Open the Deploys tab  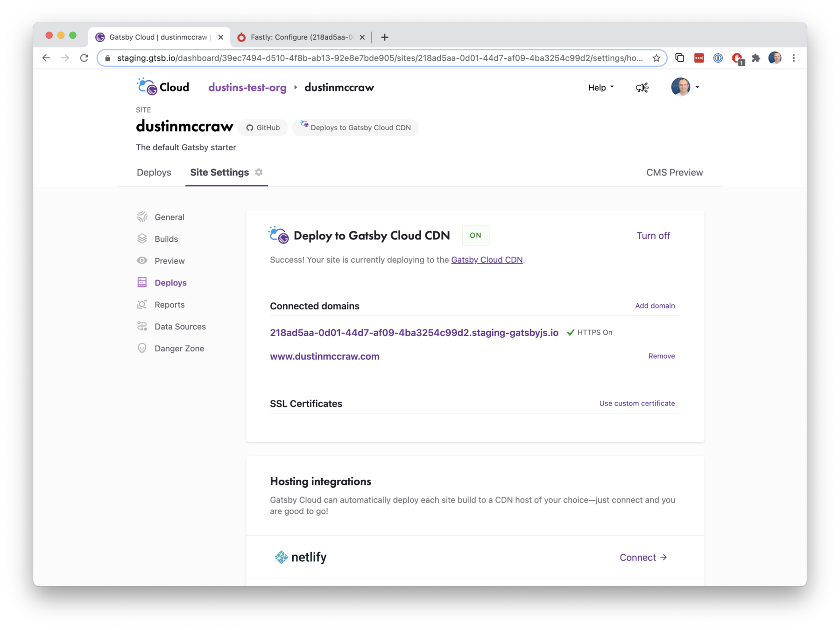pos(154,172)
